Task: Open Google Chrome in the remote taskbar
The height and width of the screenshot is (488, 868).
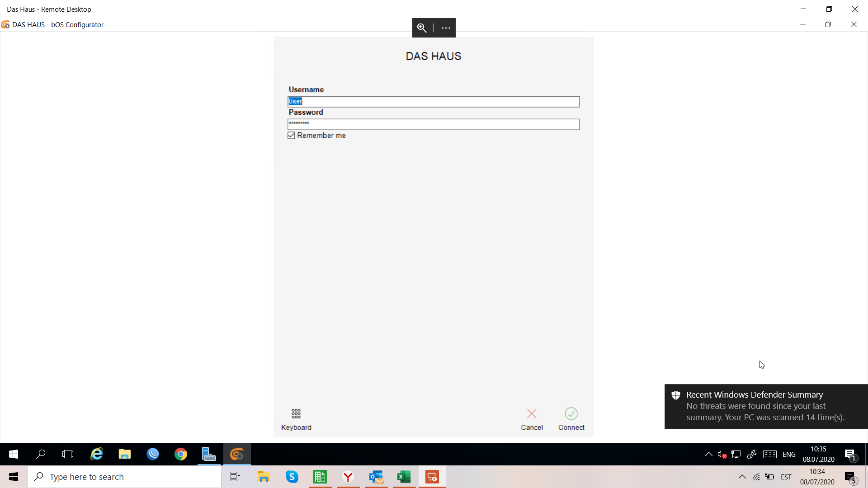Action: (x=181, y=454)
